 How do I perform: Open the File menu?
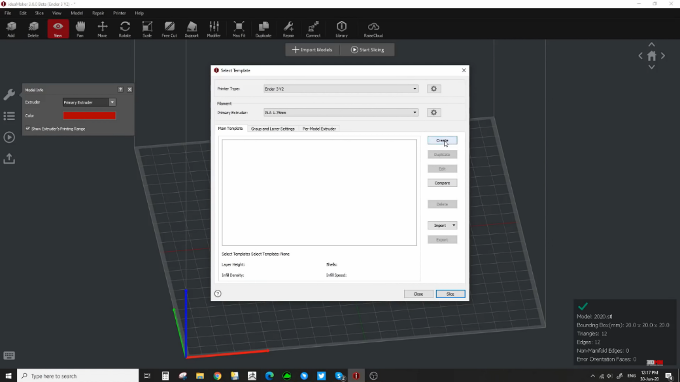[x=8, y=13]
